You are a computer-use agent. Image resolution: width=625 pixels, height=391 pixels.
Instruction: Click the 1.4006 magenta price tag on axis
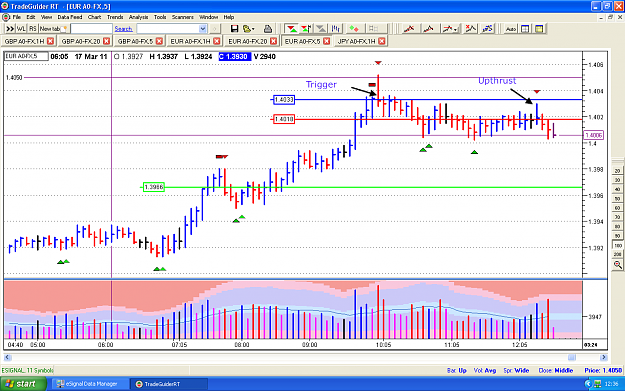click(594, 135)
